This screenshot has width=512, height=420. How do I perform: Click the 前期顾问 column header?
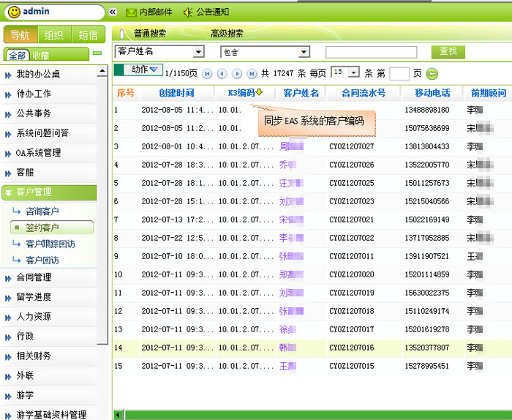[x=489, y=93]
